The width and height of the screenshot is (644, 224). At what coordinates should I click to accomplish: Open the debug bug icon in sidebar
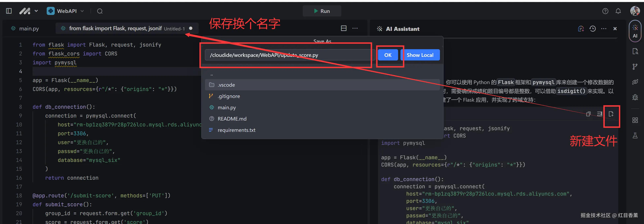coord(635,97)
